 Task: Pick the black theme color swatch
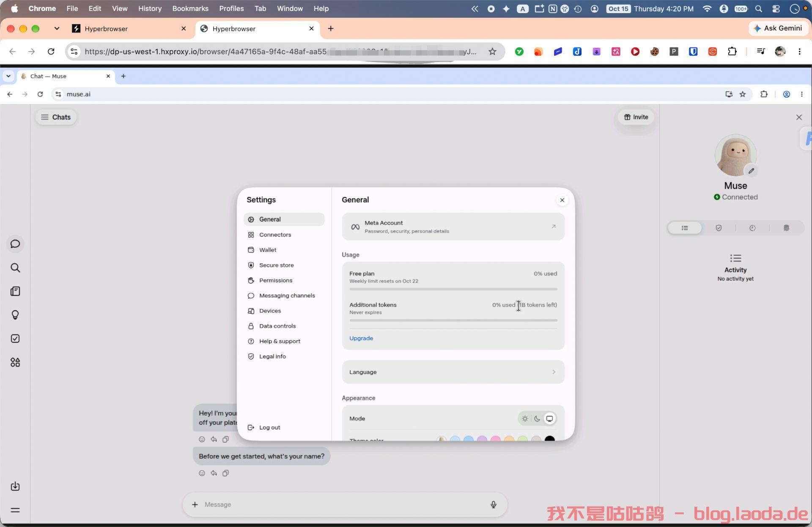click(549, 439)
